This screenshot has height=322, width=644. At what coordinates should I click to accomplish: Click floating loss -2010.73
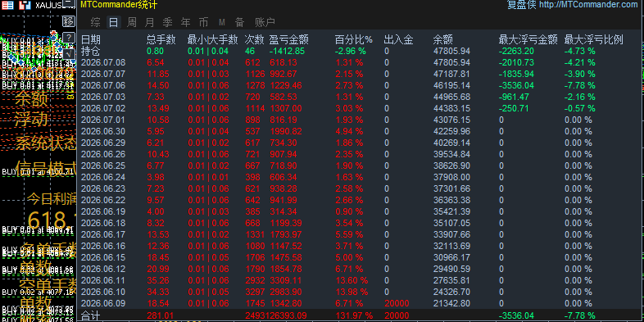(517, 63)
